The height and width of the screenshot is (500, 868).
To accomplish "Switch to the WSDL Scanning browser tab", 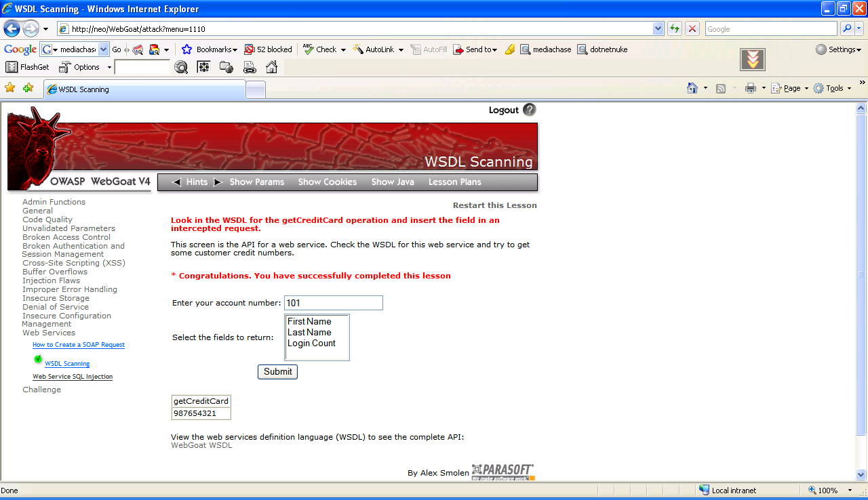I will click(144, 89).
